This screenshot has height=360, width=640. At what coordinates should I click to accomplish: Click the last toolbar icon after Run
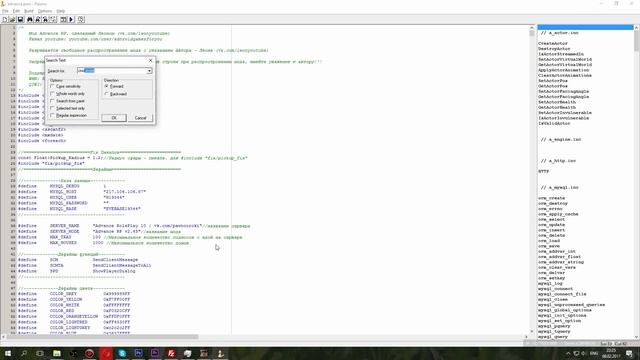(81, 20)
